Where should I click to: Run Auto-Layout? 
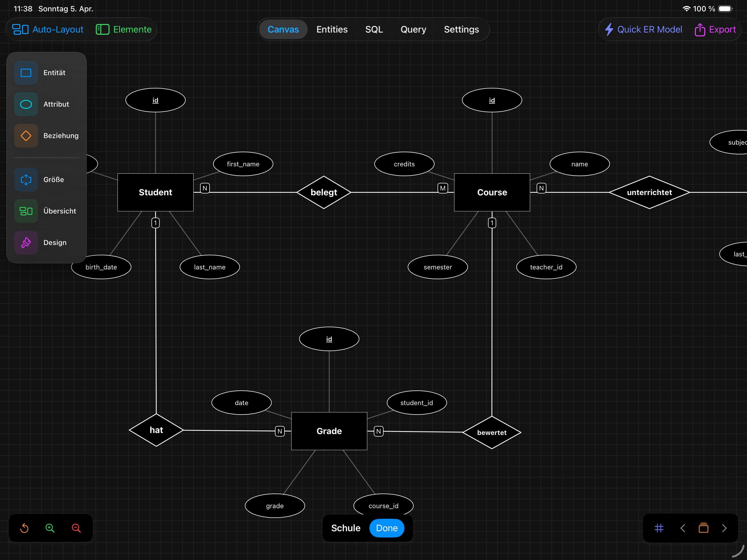[x=48, y=29]
